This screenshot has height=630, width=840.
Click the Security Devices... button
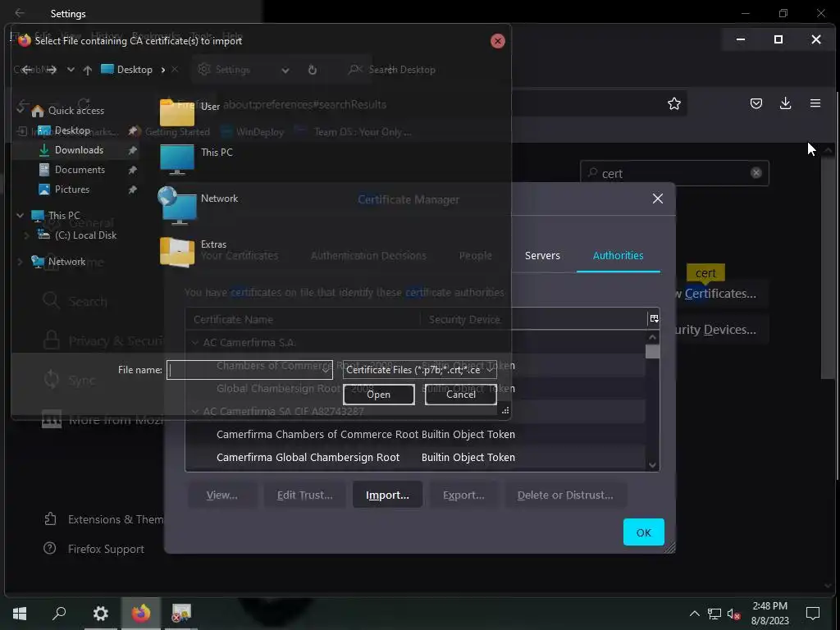click(720, 330)
